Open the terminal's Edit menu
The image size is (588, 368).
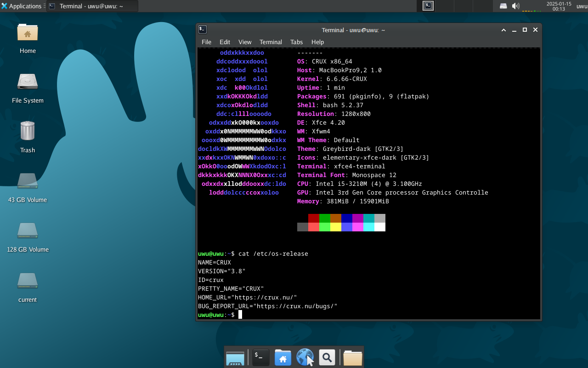[225, 42]
